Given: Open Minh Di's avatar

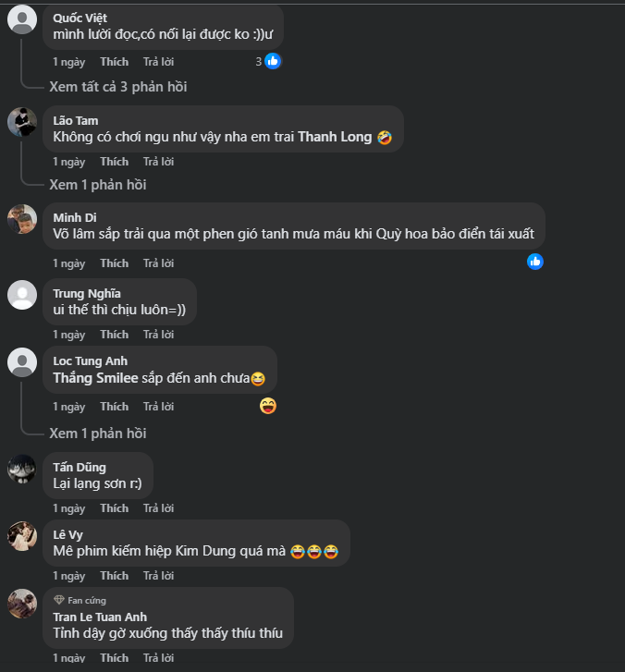Looking at the screenshot, I should (22, 219).
